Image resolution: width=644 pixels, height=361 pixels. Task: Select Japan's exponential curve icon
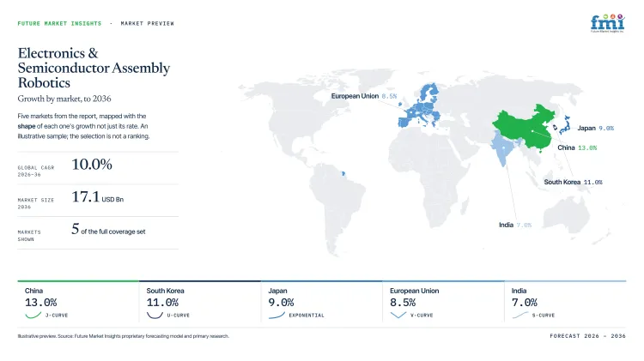coord(276,315)
